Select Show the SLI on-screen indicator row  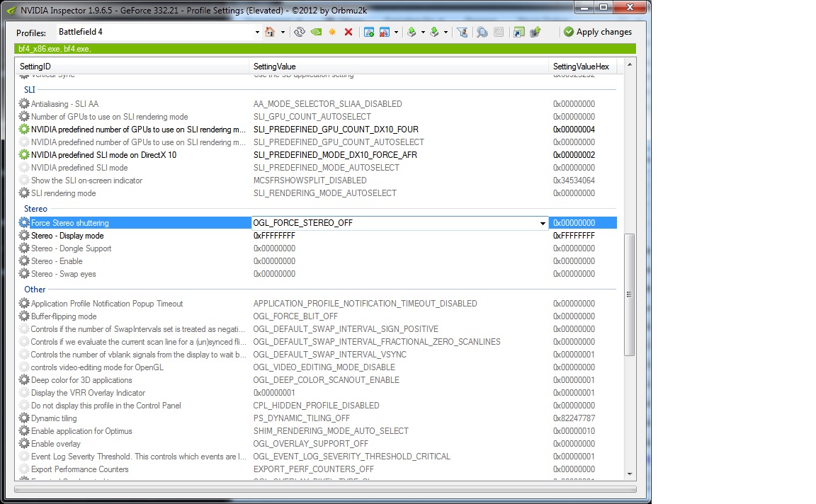(317, 181)
